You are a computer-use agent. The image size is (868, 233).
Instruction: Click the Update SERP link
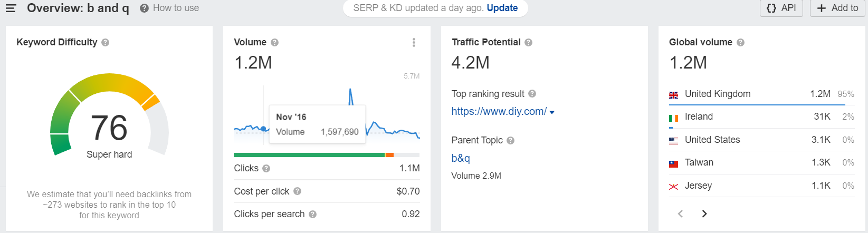[502, 8]
